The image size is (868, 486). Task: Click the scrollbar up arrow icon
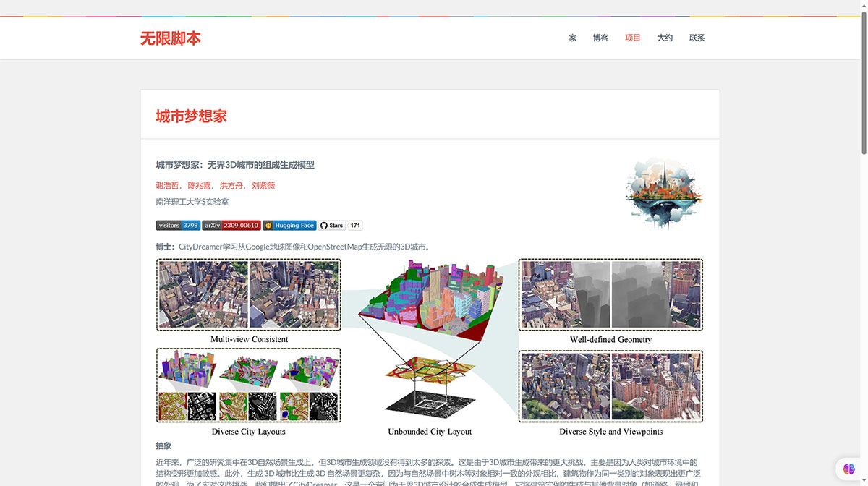pos(864,7)
